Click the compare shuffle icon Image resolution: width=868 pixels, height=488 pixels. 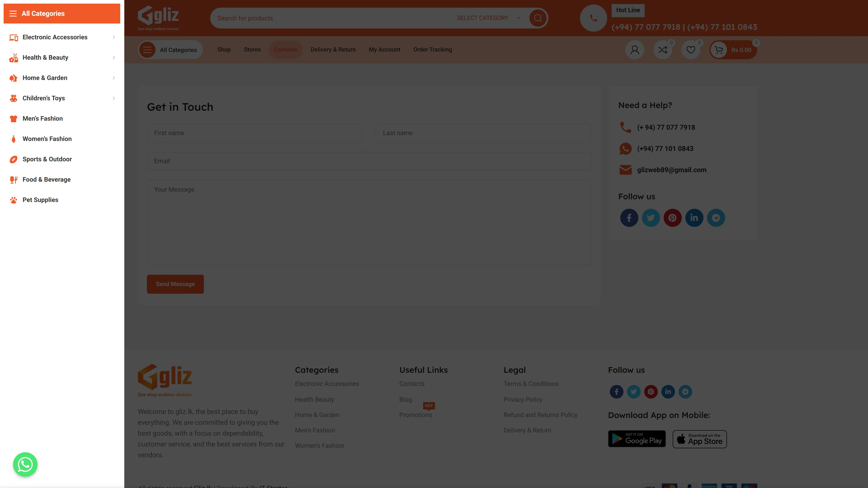tap(663, 50)
